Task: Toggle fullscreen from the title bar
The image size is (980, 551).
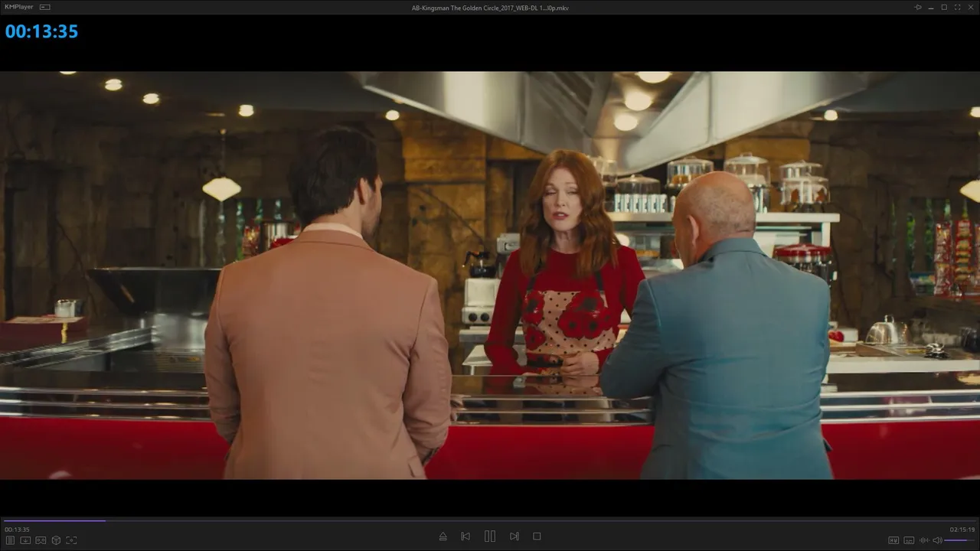Action: pyautogui.click(x=957, y=8)
